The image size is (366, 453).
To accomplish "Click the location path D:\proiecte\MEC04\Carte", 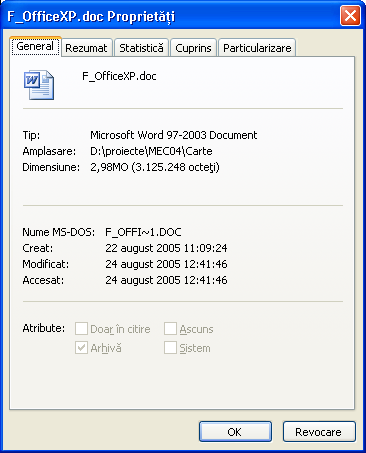I will click(151, 151).
